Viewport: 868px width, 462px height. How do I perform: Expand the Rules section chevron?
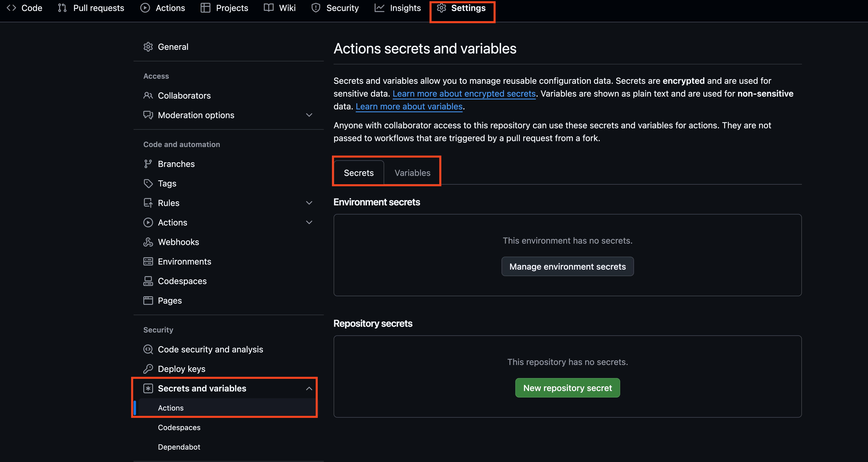pyautogui.click(x=309, y=203)
